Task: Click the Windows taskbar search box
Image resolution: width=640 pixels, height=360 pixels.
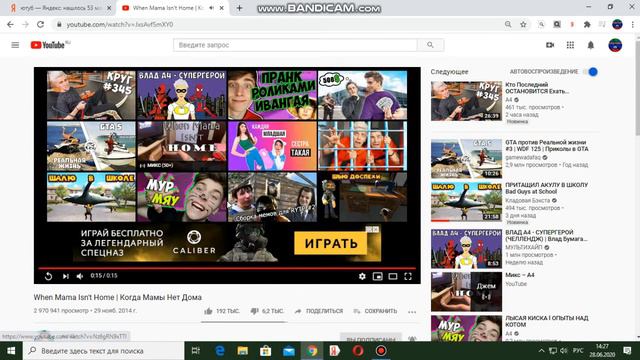Action: tap(104, 351)
